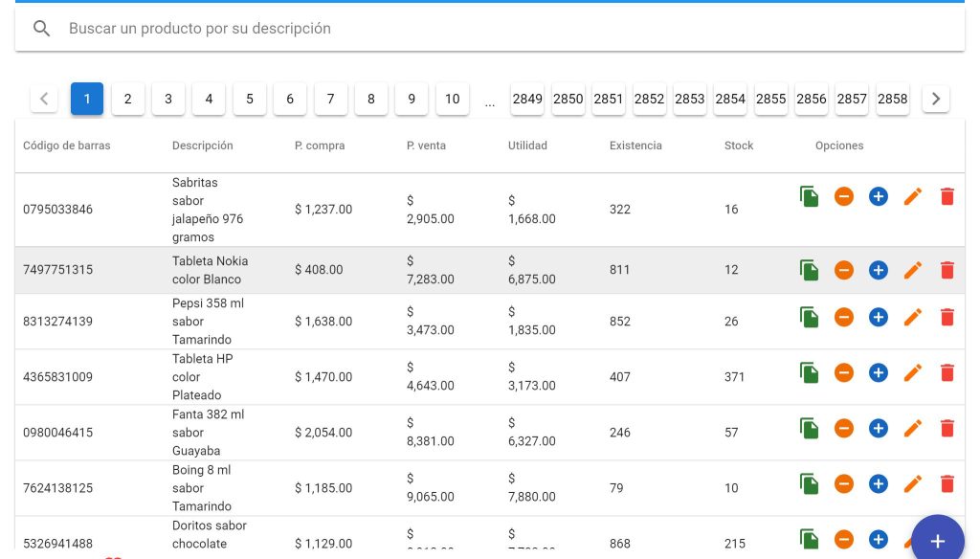Delete the Fanta Guayaba product

(x=947, y=428)
